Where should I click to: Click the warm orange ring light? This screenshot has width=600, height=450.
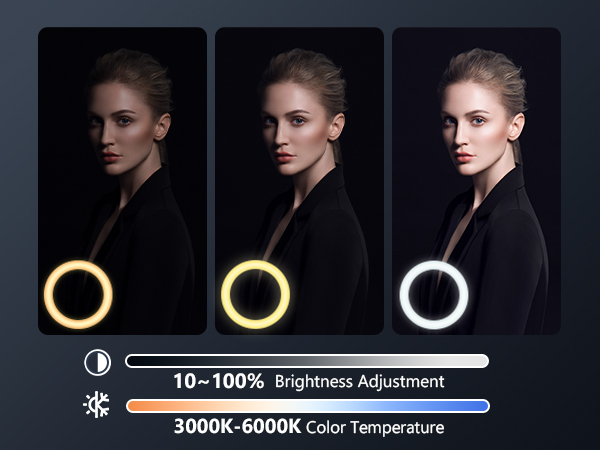[78, 294]
